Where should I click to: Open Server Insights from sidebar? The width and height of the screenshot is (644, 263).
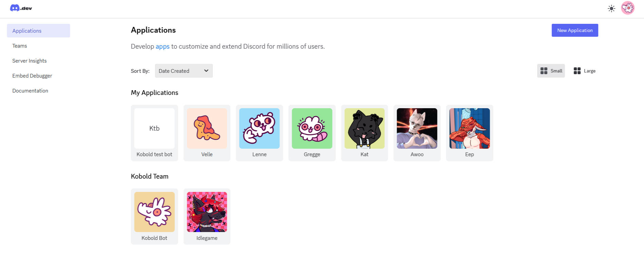(x=30, y=61)
